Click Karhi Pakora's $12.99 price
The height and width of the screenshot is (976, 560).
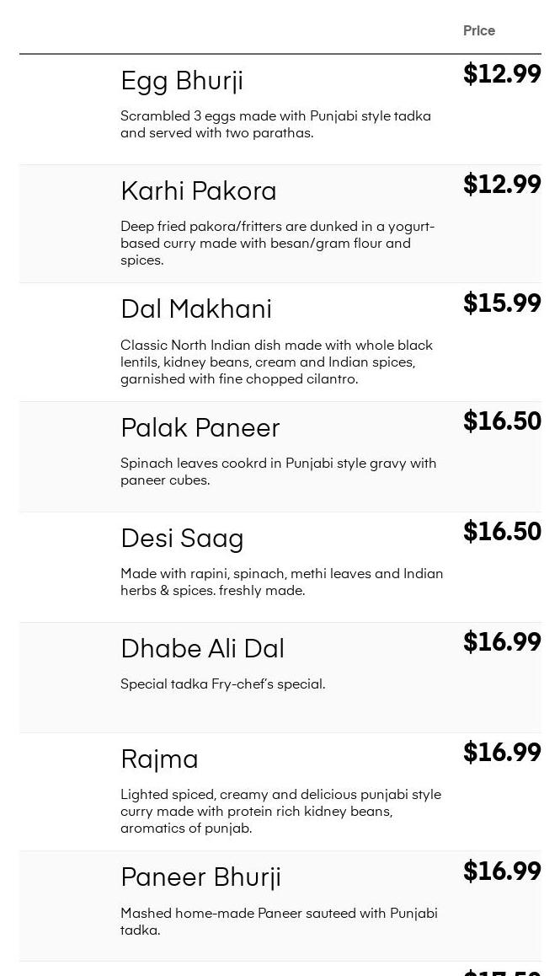tap(502, 185)
